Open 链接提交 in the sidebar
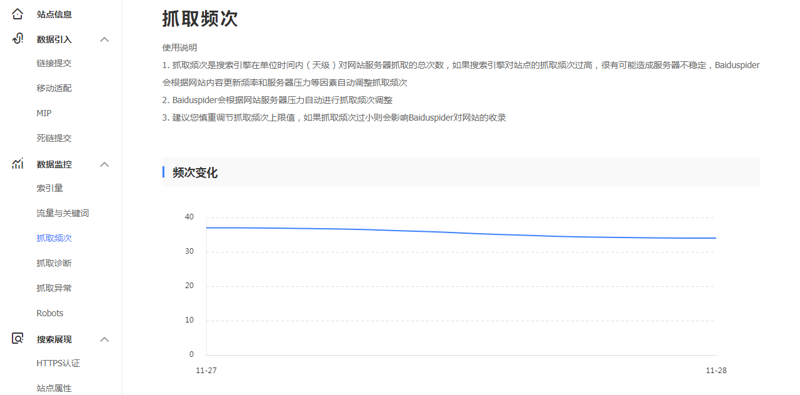This screenshot has height=395, width=800. point(54,63)
